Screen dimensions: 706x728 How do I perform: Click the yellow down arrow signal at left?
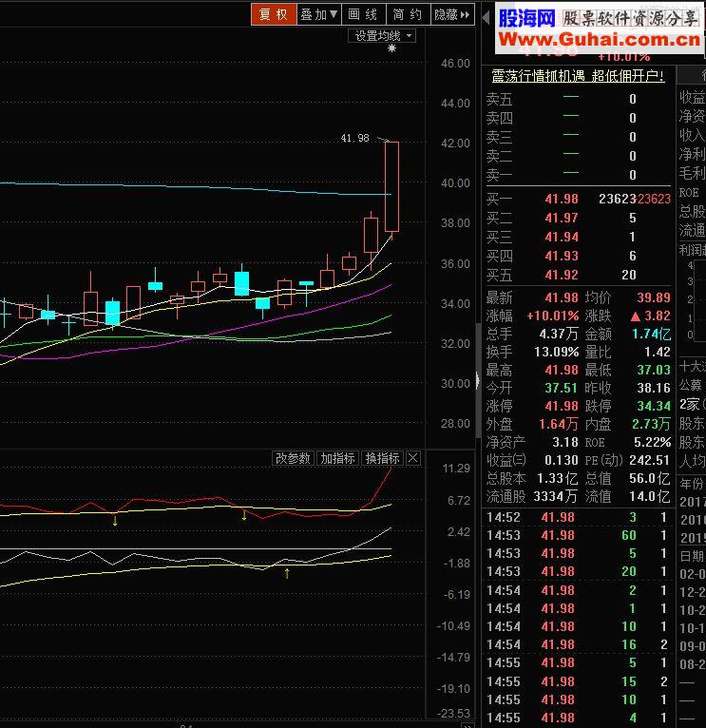[x=115, y=520]
